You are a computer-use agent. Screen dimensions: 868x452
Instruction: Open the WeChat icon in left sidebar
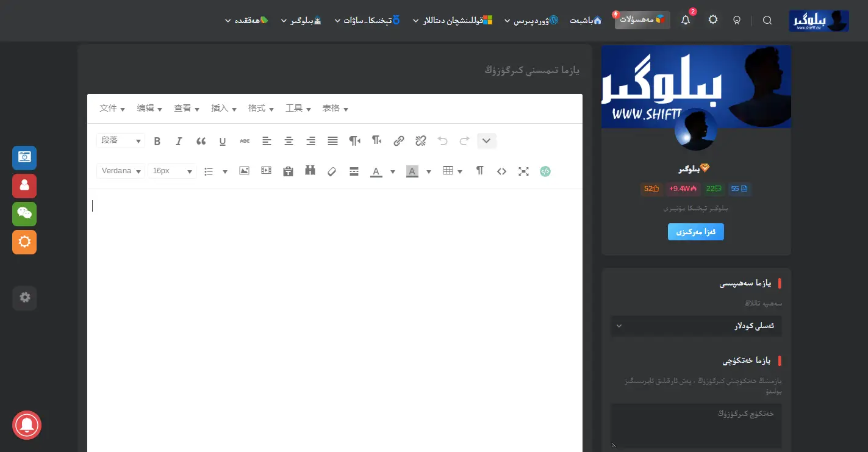[x=24, y=214]
